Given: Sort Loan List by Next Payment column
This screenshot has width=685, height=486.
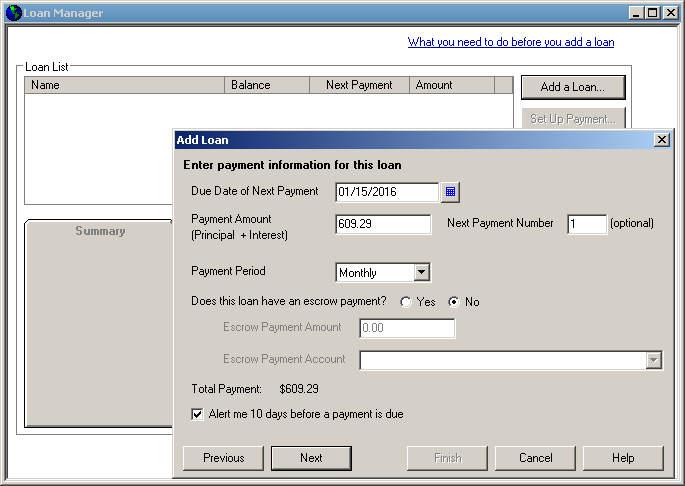Looking at the screenshot, I should 359,85.
